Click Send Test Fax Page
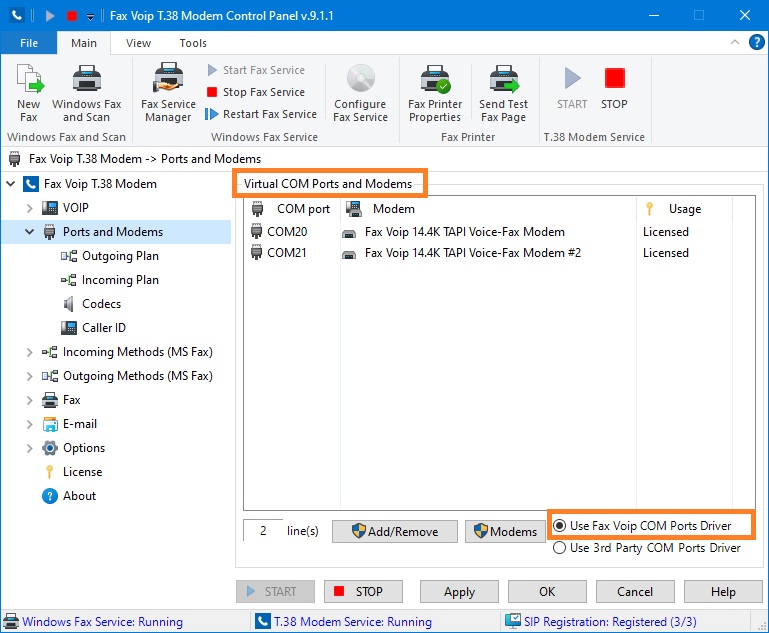769x633 pixels. 504,93
